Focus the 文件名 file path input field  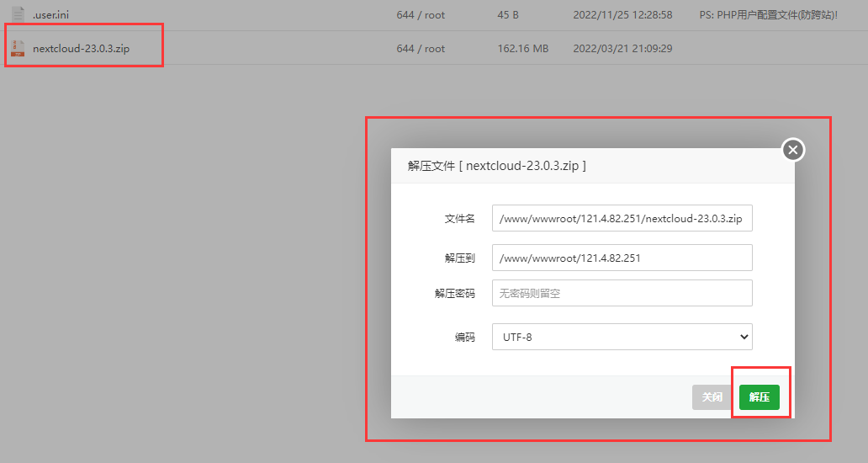(x=622, y=218)
